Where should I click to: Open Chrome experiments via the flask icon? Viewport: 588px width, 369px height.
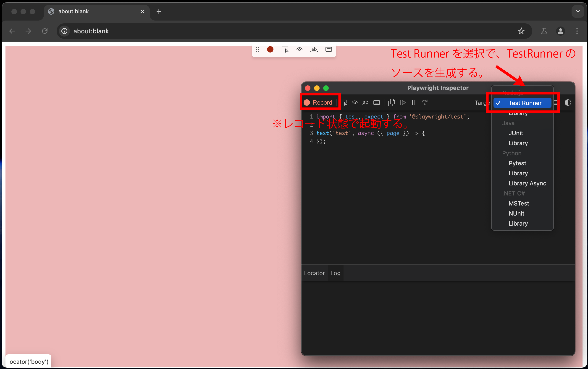[x=544, y=31]
